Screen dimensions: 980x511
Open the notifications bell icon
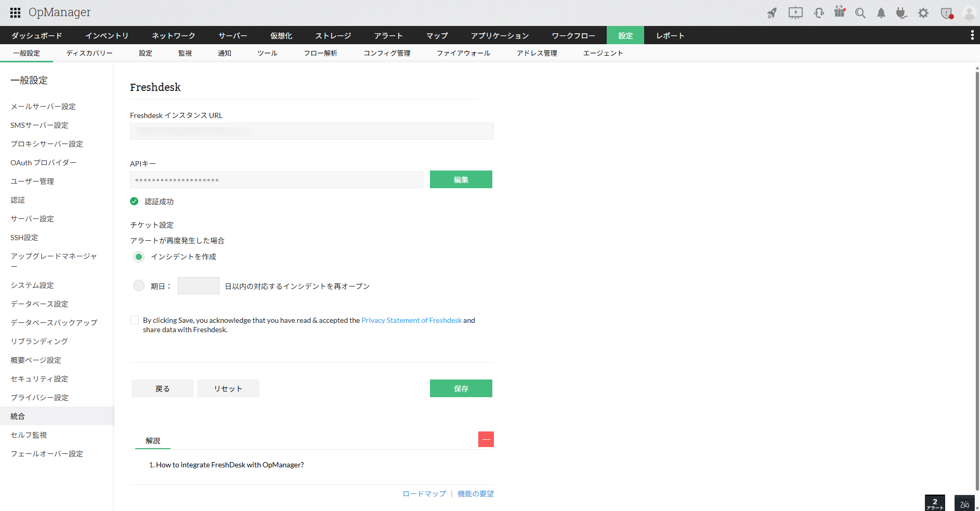point(881,13)
